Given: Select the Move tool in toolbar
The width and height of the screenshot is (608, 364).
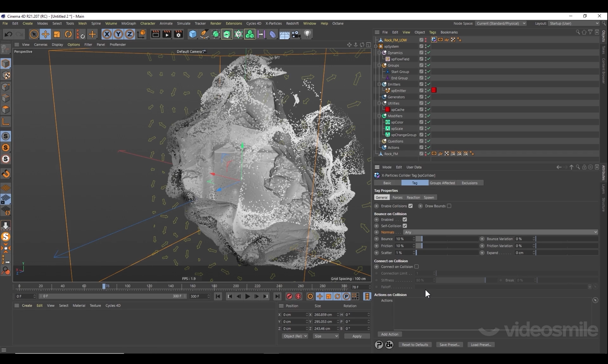Looking at the screenshot, I should (x=45, y=34).
